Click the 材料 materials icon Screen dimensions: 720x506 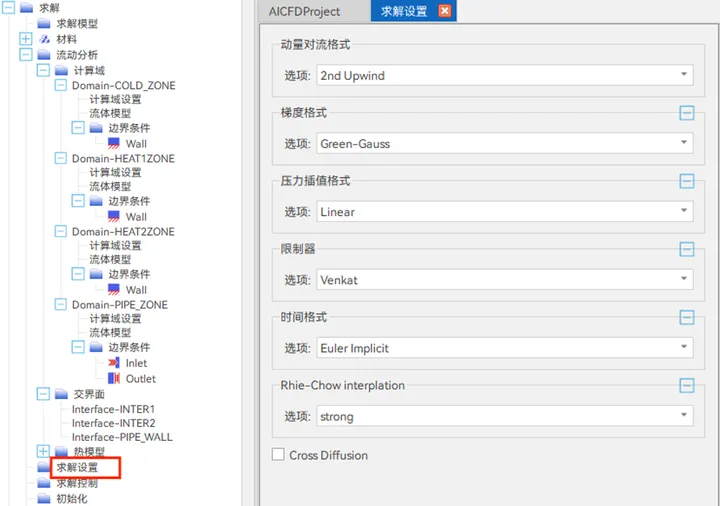point(44,39)
